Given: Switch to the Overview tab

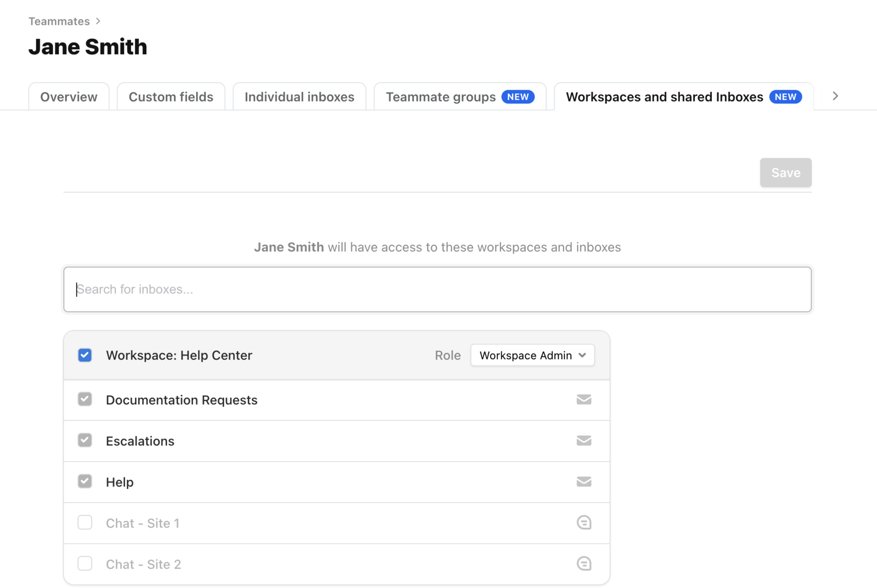Looking at the screenshot, I should pos(69,97).
